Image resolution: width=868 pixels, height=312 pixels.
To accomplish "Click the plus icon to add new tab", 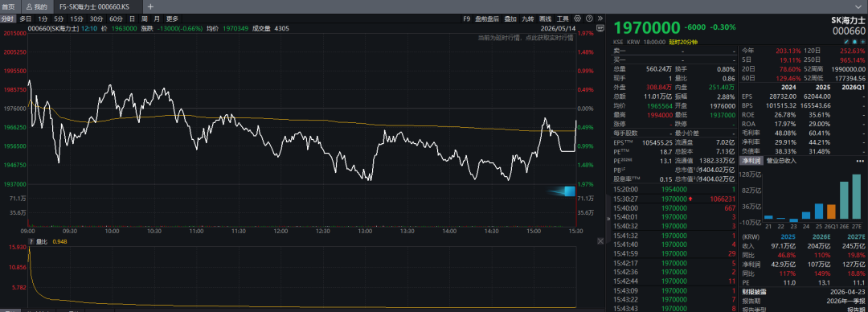I will 150,6.
